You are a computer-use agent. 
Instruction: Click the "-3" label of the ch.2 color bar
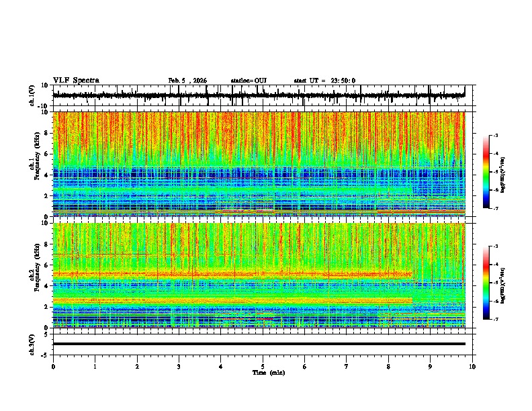[x=496, y=246]
